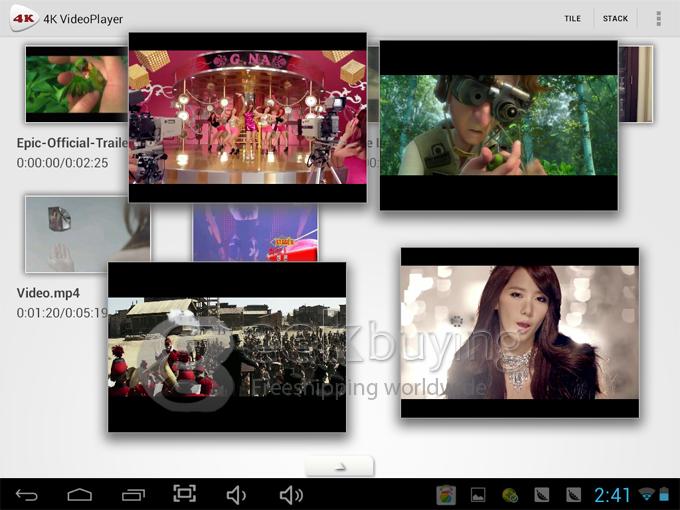
Task: Open the Epic-Official-Trailer thumbnail with bird
Action: [x=77, y=85]
